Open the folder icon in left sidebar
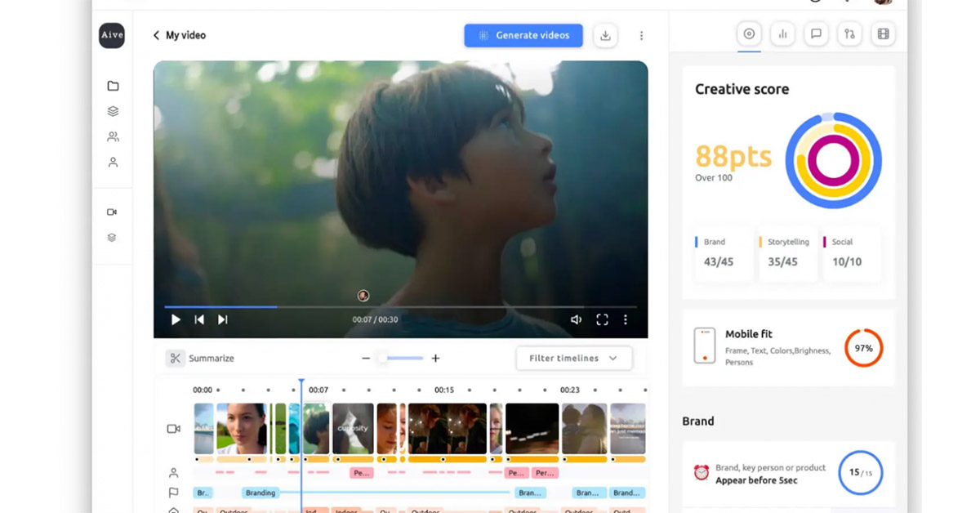This screenshot has width=980, height=513. click(x=113, y=86)
